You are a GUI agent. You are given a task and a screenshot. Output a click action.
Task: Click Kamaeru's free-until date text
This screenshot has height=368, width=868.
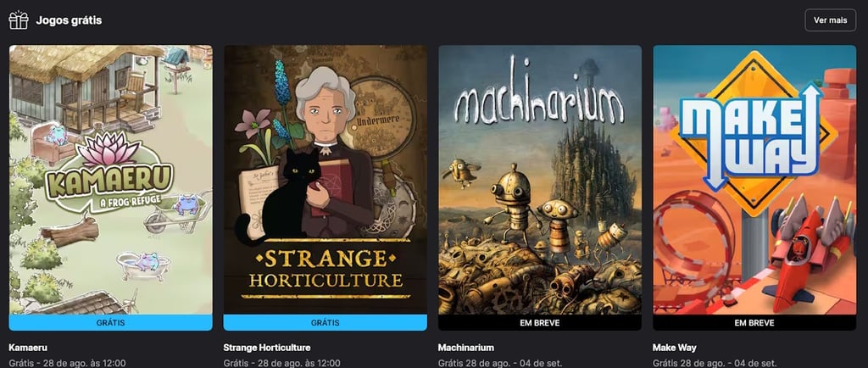(x=68, y=363)
